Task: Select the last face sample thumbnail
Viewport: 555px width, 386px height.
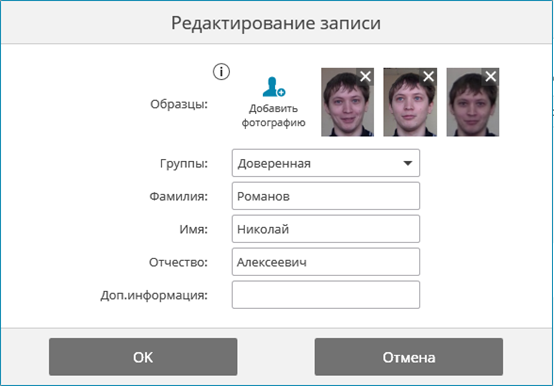Action: tap(473, 102)
